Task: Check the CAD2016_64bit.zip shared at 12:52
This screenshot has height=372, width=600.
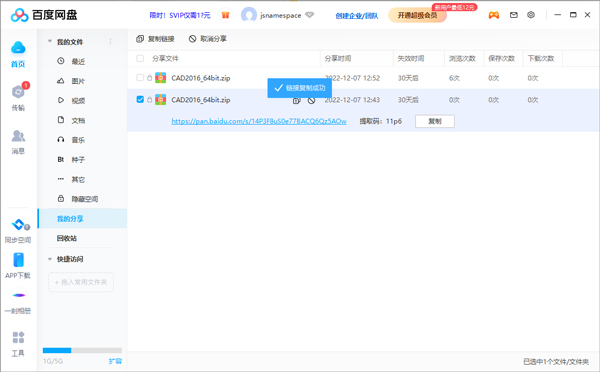Action: (x=140, y=78)
